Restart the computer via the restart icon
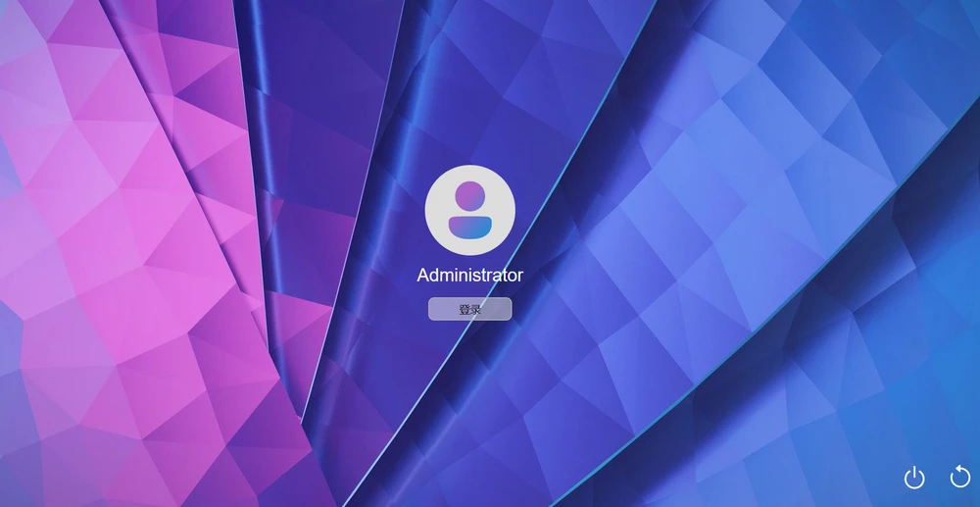The width and height of the screenshot is (980, 507). [x=960, y=477]
